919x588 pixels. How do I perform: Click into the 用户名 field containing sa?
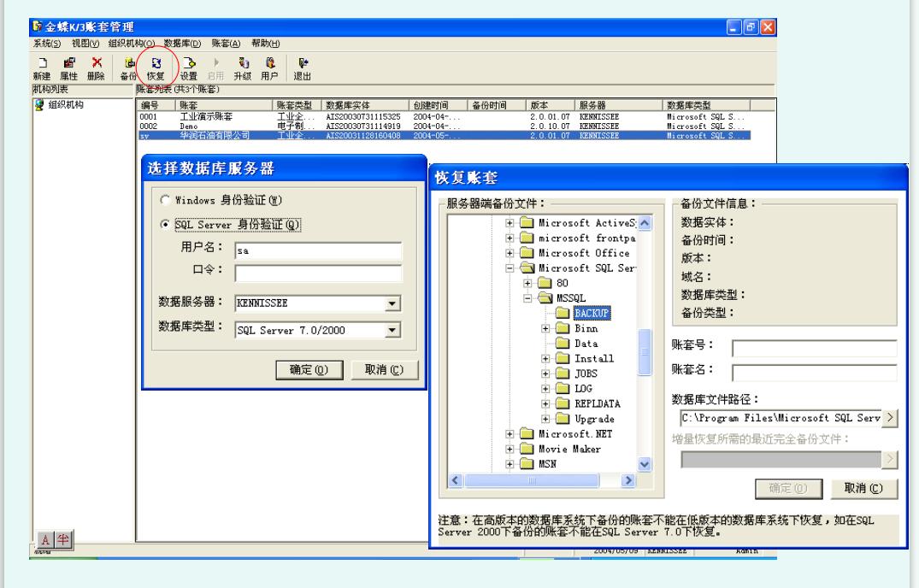click(x=318, y=250)
